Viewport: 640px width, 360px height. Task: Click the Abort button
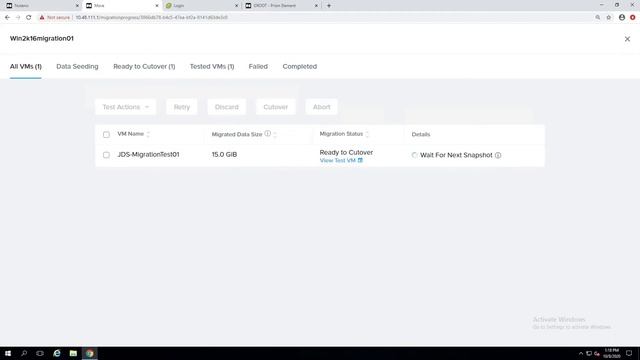tap(322, 107)
